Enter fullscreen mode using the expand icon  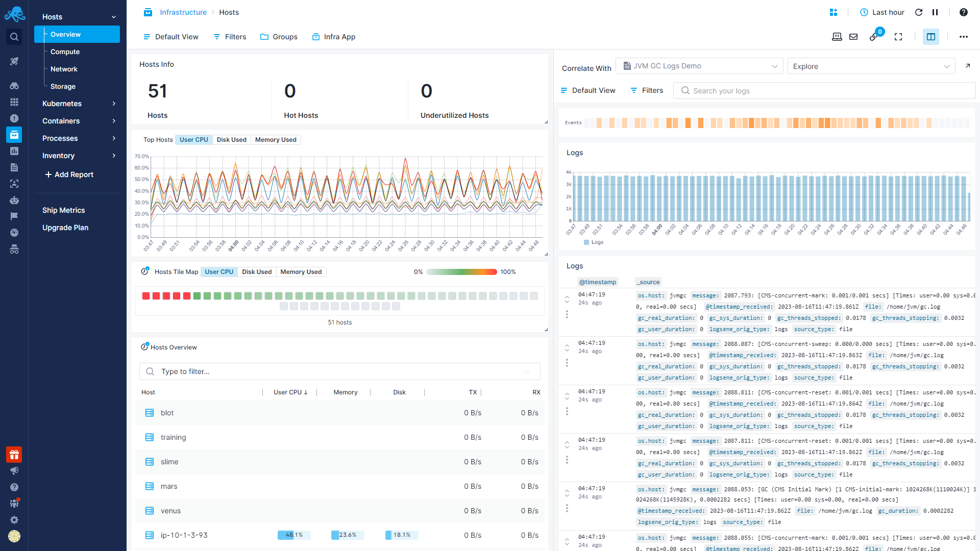898,37
